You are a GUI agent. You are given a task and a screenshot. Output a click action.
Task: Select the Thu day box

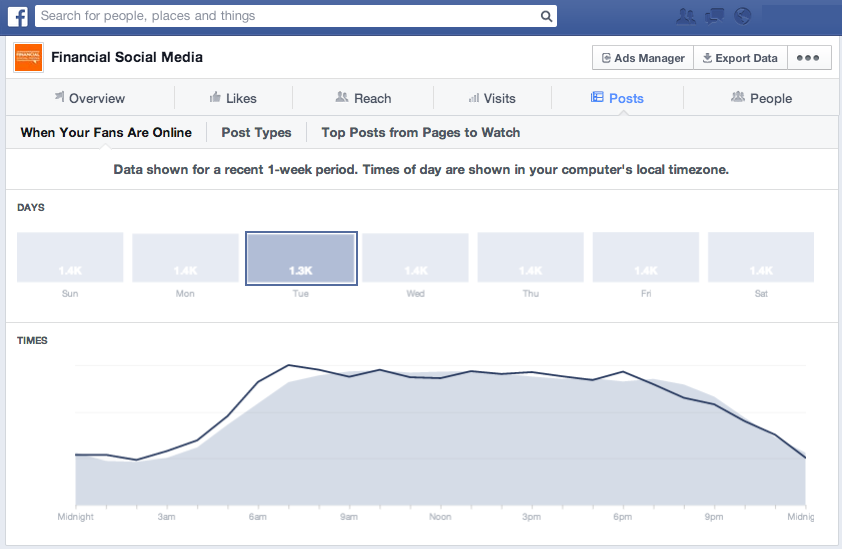pyautogui.click(x=531, y=257)
